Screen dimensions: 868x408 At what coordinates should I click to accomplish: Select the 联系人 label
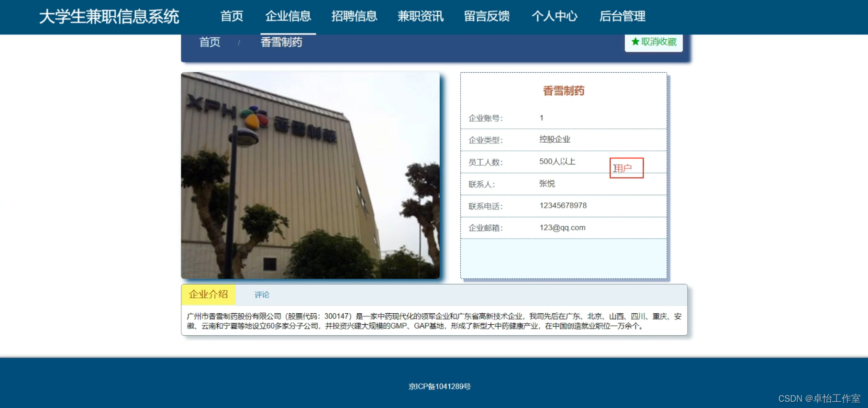(x=481, y=184)
